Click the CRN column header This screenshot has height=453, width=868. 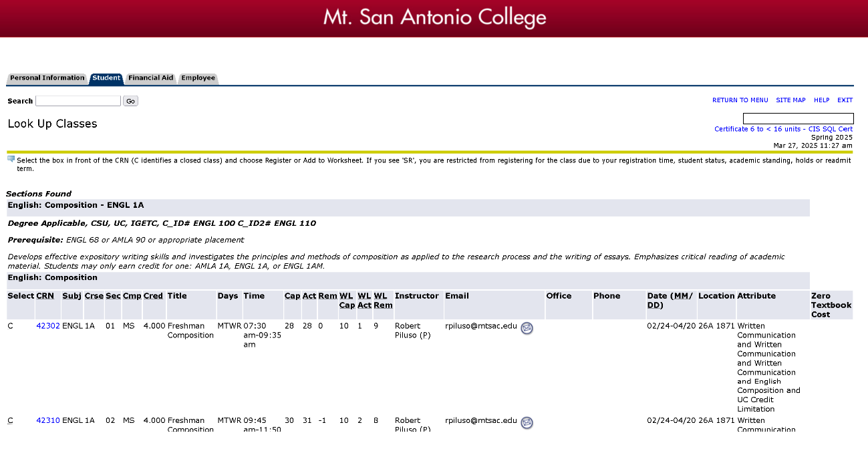pyautogui.click(x=45, y=296)
